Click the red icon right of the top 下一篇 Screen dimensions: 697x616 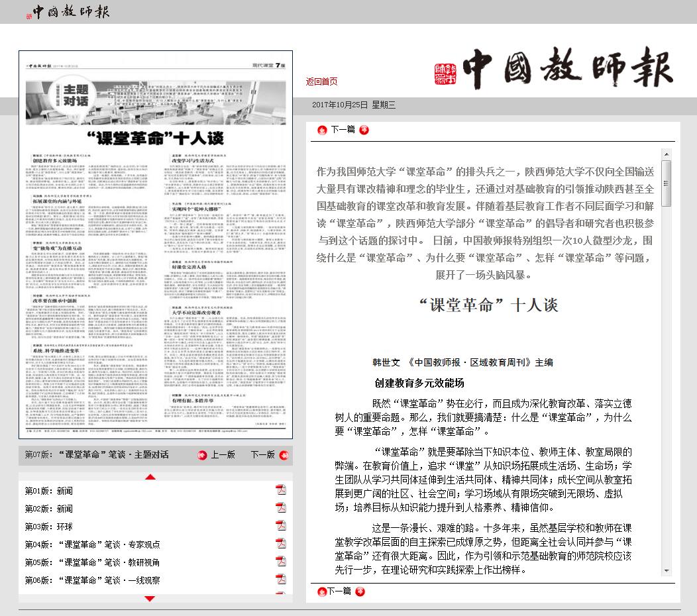[364, 130]
